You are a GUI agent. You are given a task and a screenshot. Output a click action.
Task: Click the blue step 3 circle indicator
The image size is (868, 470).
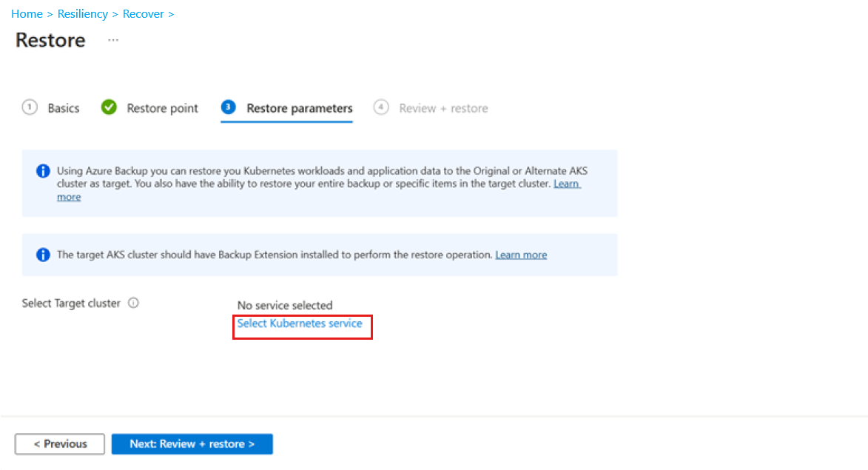[x=228, y=107]
